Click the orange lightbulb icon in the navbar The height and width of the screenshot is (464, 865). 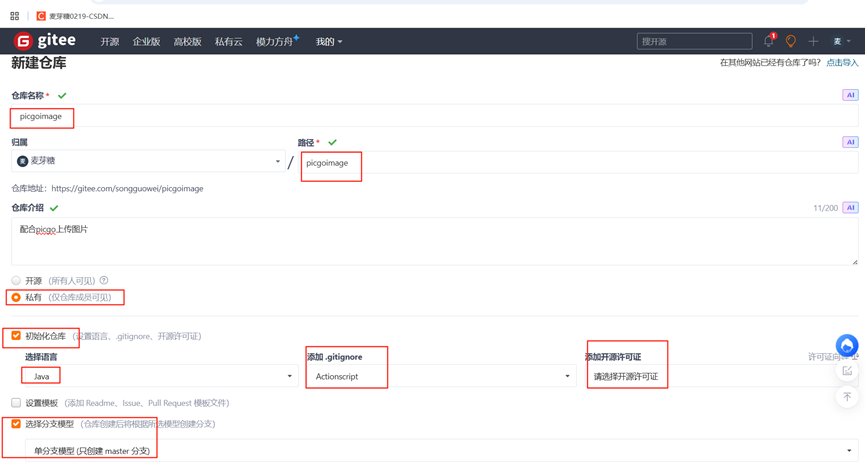(x=791, y=41)
